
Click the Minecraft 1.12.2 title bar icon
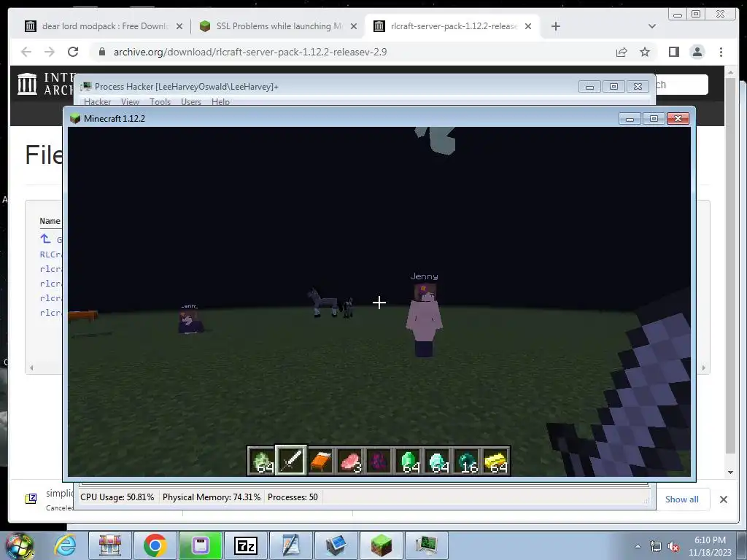coord(75,118)
